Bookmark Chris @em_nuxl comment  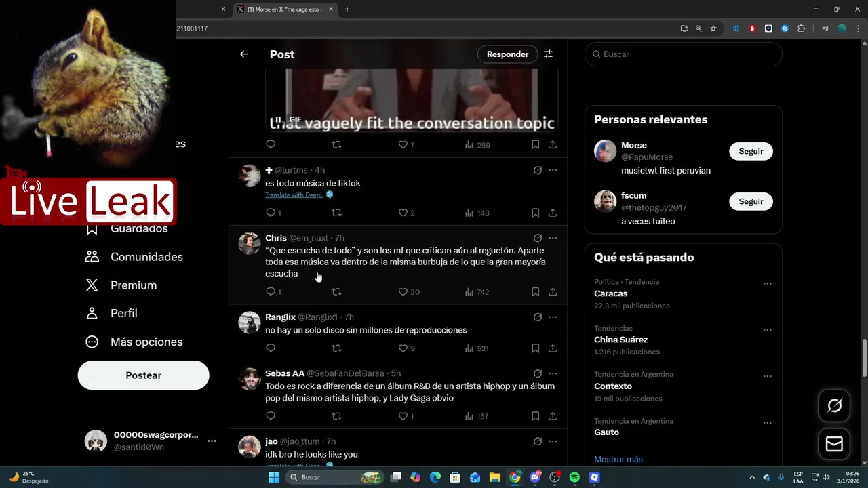pos(535,292)
